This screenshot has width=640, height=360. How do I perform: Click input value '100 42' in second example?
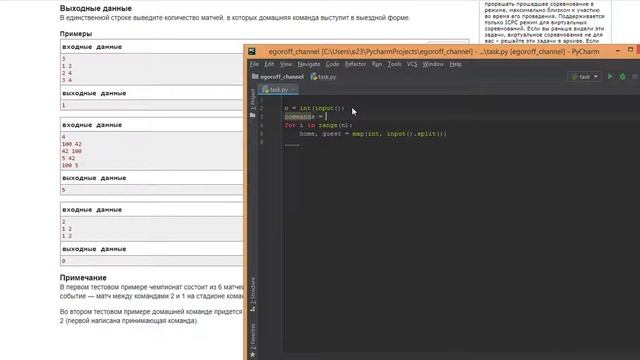[x=72, y=144]
